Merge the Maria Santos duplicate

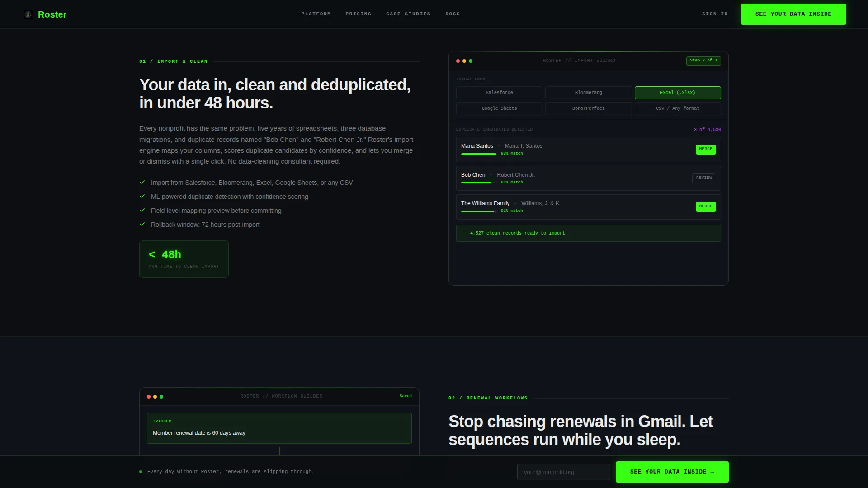point(706,149)
